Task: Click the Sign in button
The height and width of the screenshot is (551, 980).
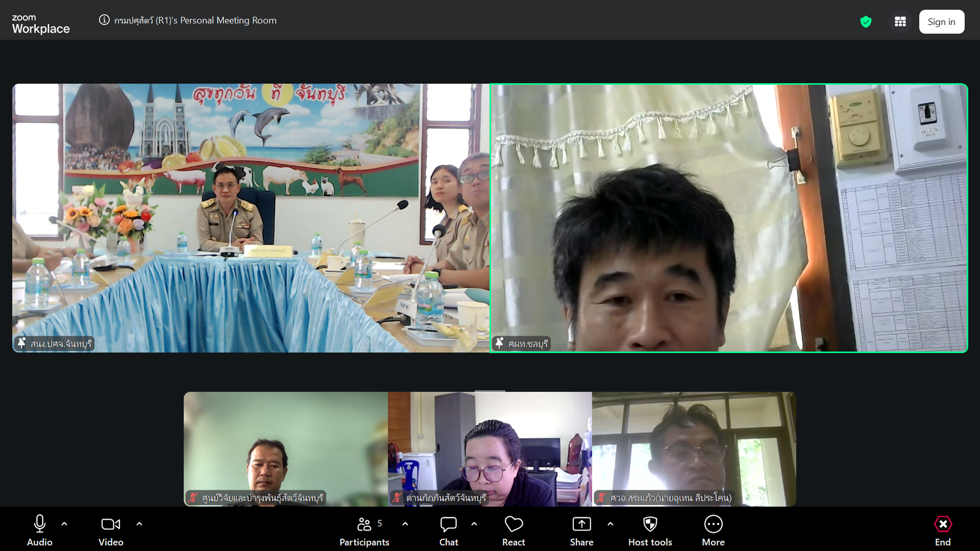Action: coord(941,22)
